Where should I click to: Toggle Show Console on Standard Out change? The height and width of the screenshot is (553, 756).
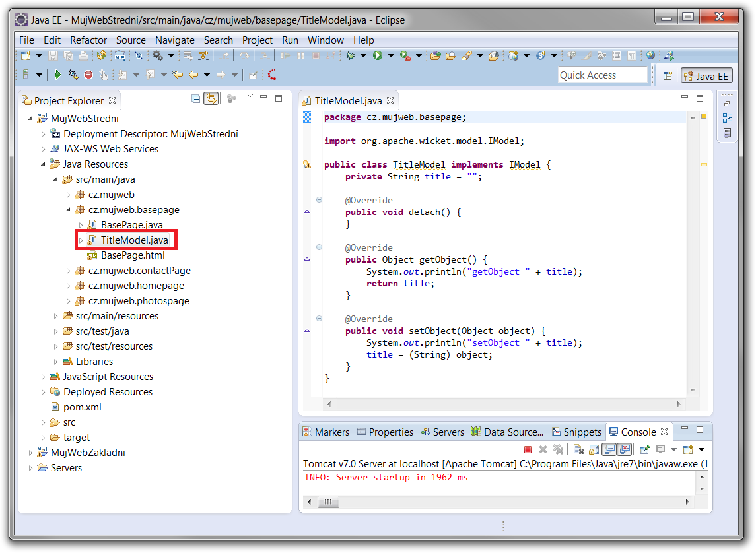click(608, 449)
